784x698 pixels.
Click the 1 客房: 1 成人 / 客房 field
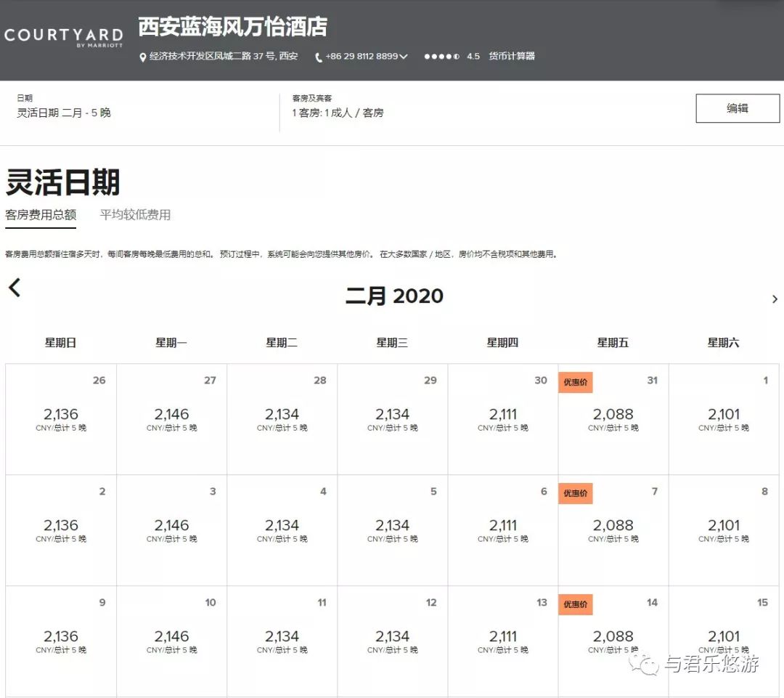338,113
